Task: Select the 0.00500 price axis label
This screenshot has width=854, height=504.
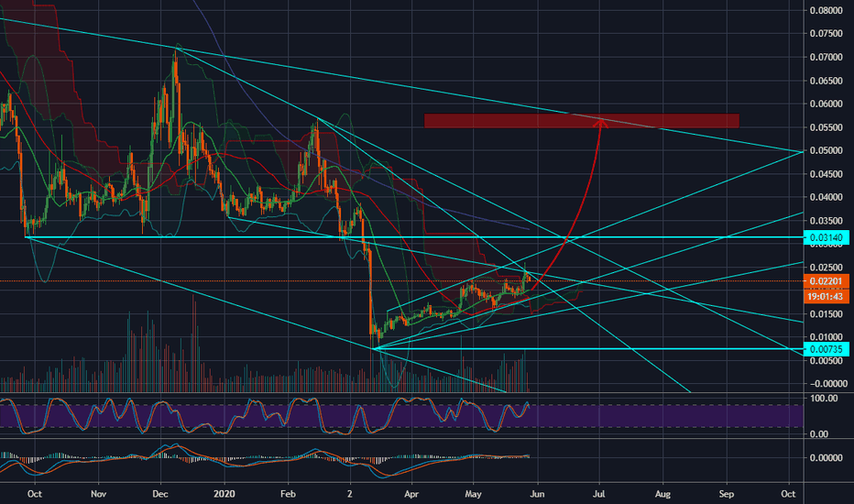Action: 827,361
